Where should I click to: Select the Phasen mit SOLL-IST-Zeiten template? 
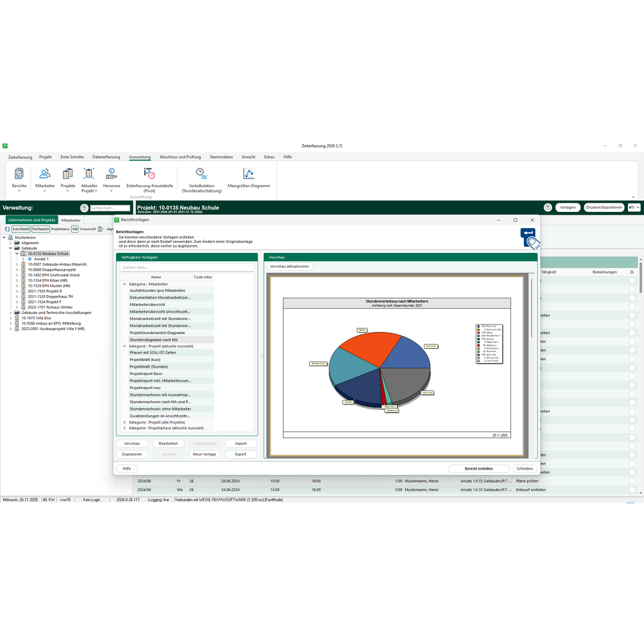[x=171, y=352]
